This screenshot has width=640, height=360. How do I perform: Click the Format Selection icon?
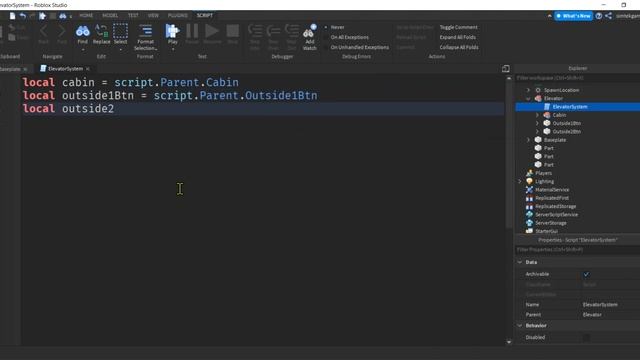(x=145, y=31)
